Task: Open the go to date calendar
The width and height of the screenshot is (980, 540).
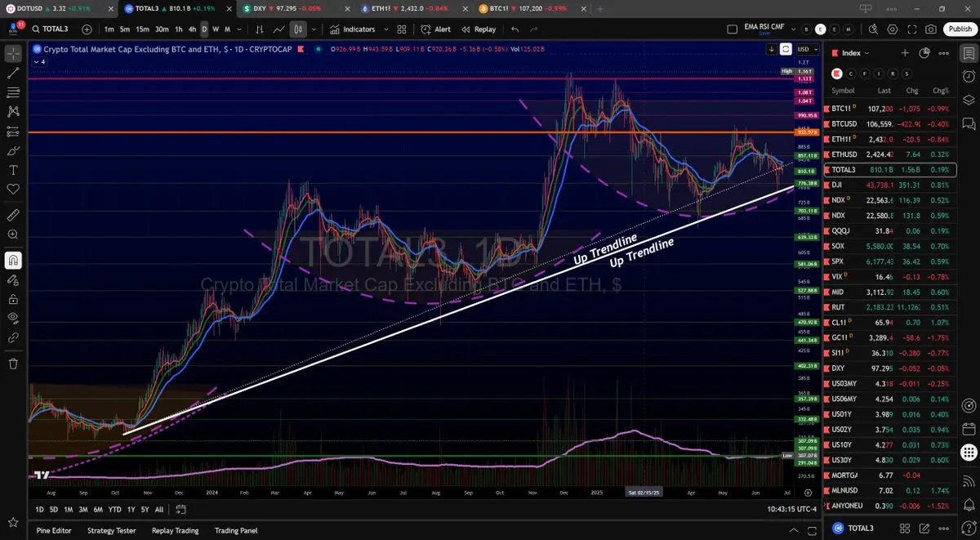Action: [181, 509]
